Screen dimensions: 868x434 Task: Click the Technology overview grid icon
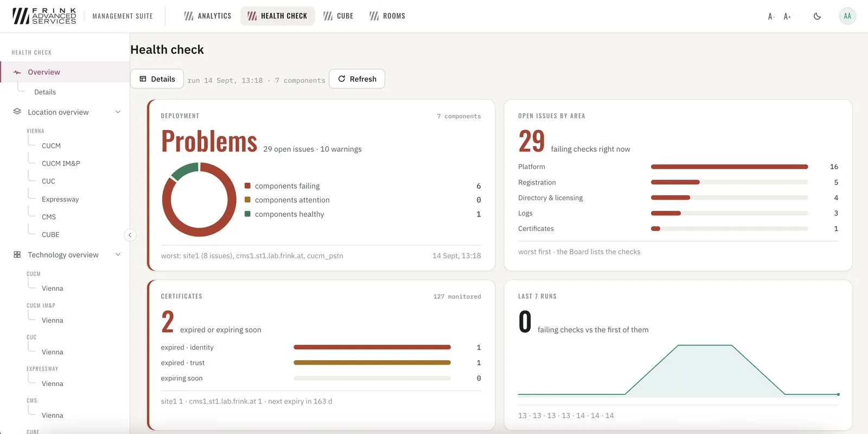17,254
